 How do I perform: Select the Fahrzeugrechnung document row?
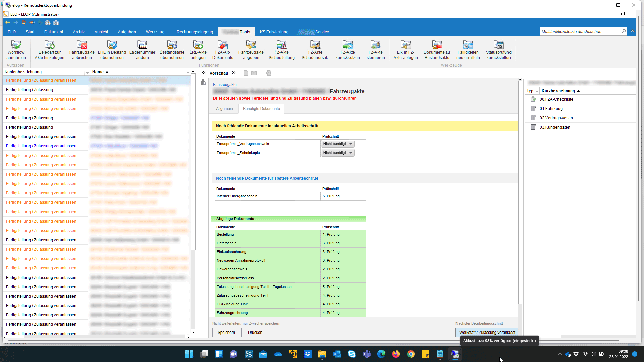[x=290, y=313]
